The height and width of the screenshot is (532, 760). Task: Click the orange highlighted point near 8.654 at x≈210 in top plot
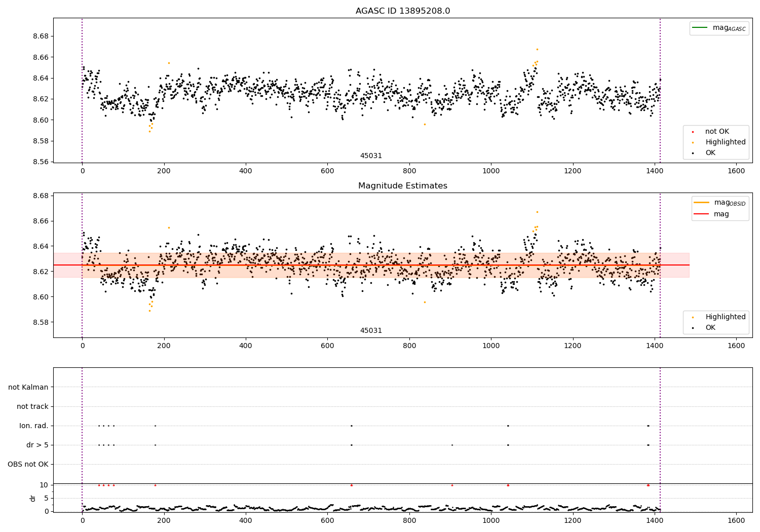pos(169,63)
